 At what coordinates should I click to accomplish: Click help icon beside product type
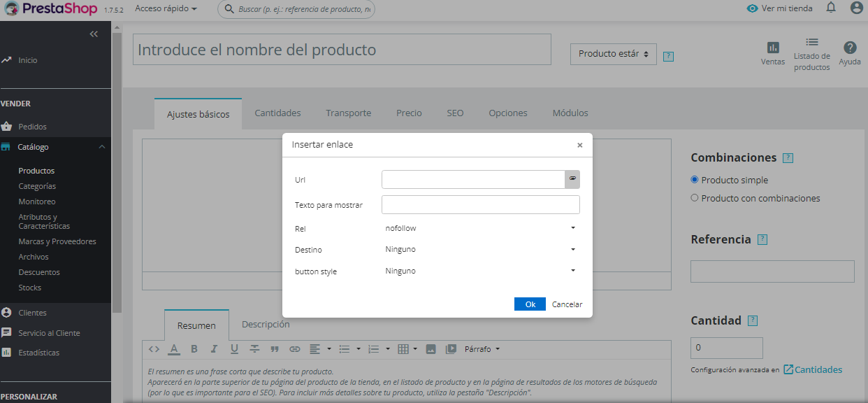coord(668,56)
